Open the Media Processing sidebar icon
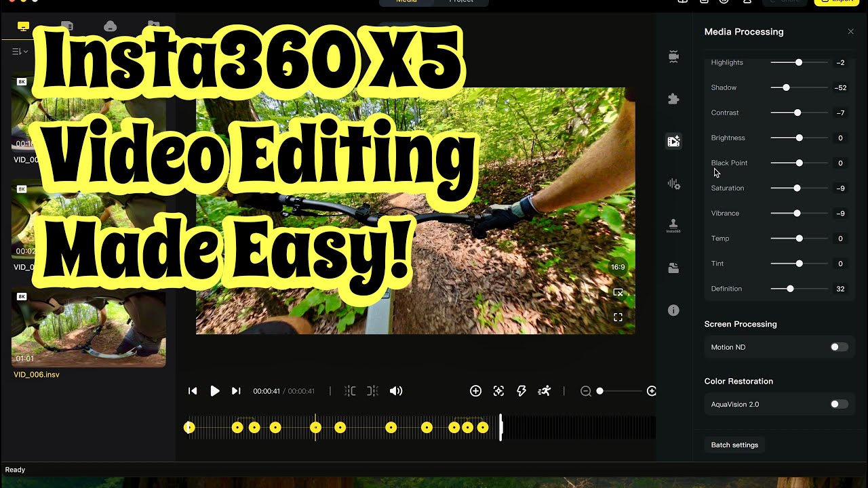The width and height of the screenshot is (868, 488). pyautogui.click(x=673, y=141)
